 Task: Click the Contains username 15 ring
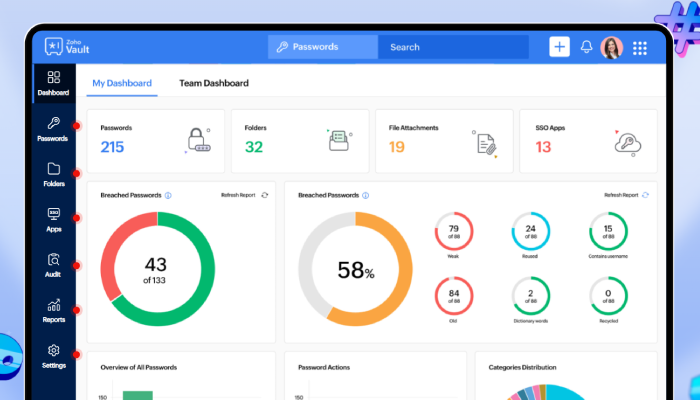[608, 231]
